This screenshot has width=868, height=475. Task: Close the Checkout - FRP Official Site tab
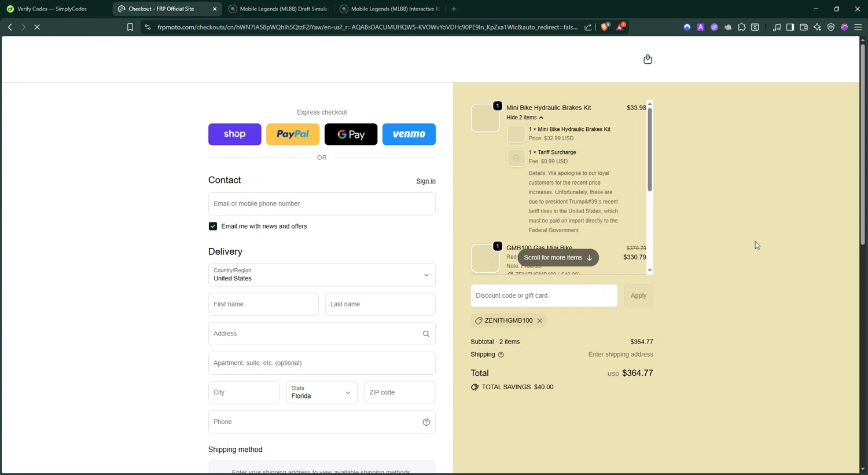coord(215,9)
